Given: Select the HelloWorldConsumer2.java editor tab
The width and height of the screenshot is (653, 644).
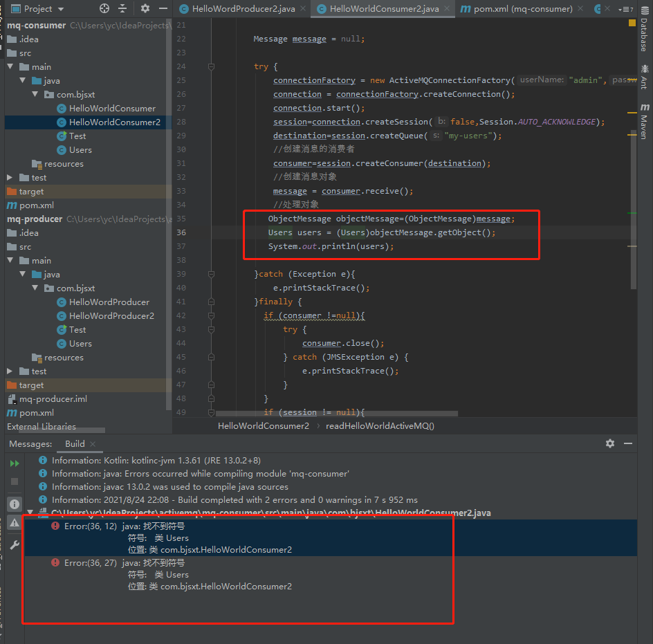Looking at the screenshot, I should coord(384,9).
